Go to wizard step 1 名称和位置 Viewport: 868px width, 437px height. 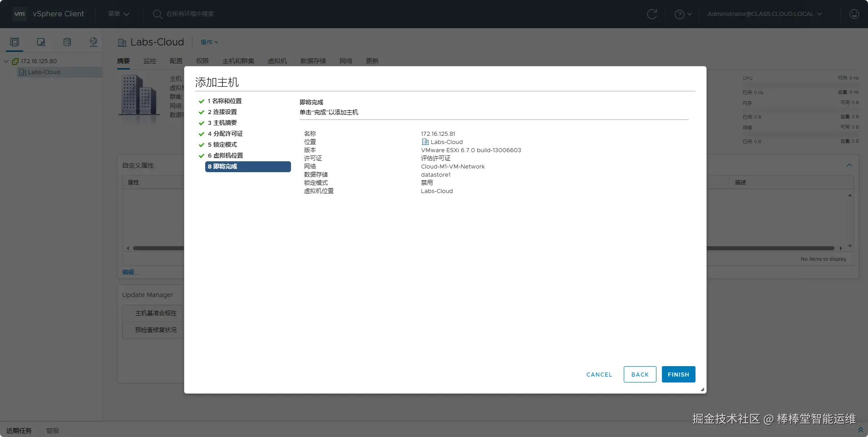pos(225,101)
